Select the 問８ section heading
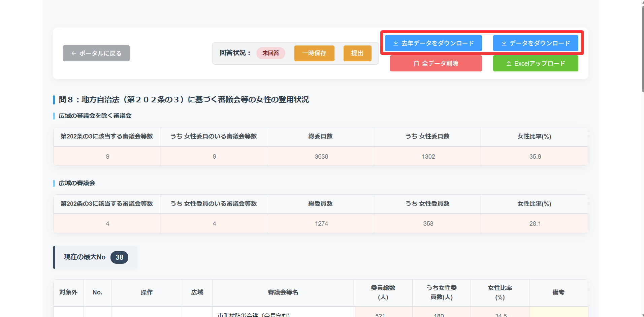This screenshot has height=317, width=644. click(184, 100)
